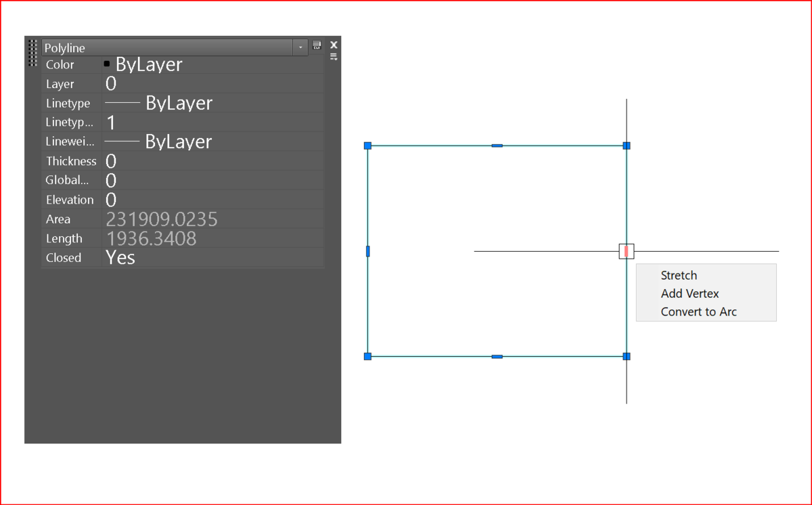This screenshot has height=505, width=812.
Task: Open the Properties palette options icon below the X
Action: click(x=333, y=57)
